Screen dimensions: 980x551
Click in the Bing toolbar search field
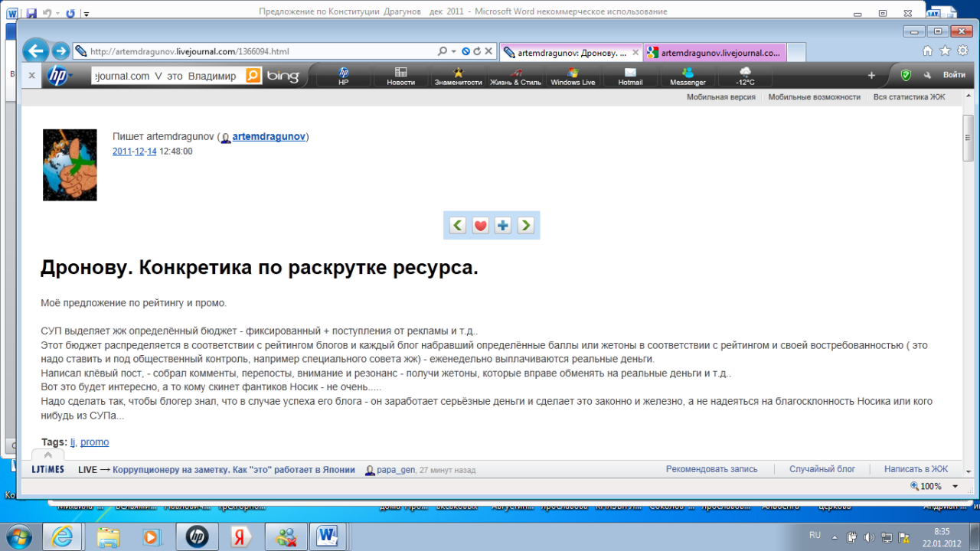tap(168, 76)
